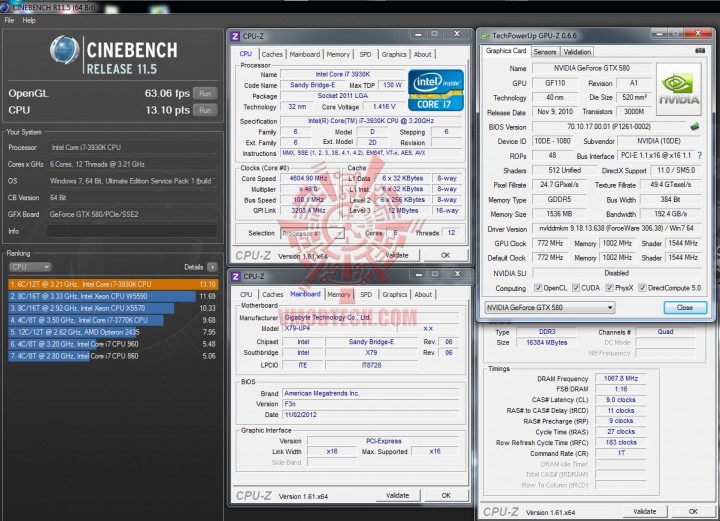The width and height of the screenshot is (720, 521).
Task: Click Validate in the CPU-Z motherboard window
Action: (x=398, y=495)
